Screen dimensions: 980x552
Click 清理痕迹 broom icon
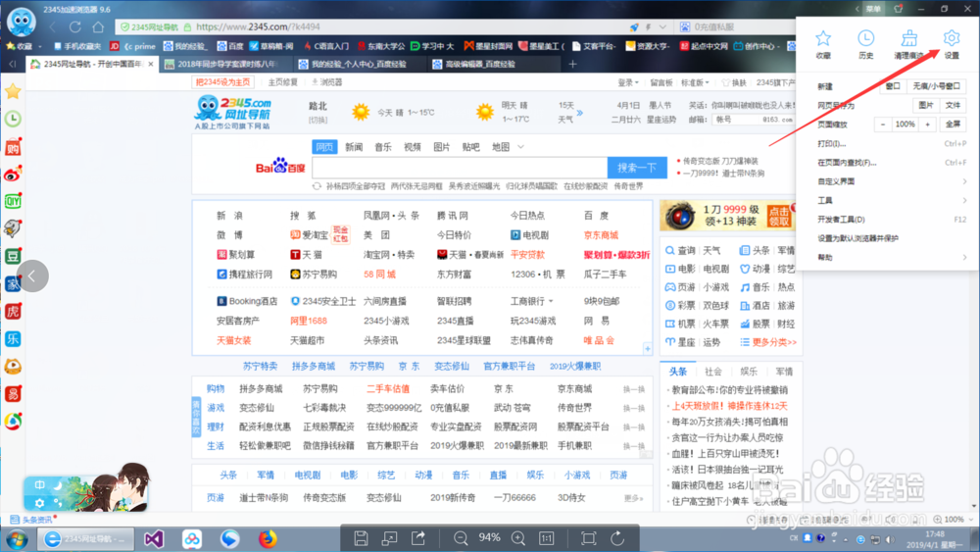[x=908, y=39]
